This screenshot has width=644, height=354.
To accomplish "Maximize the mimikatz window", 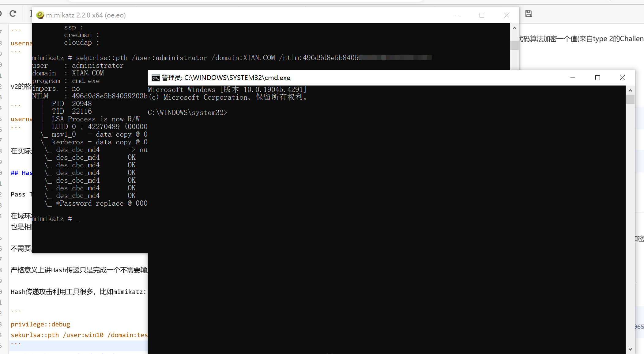I will point(482,15).
